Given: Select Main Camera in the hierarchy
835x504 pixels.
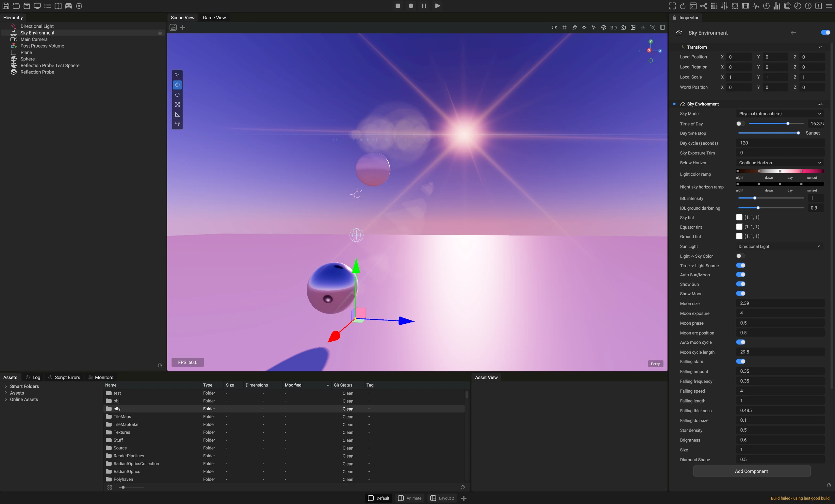Looking at the screenshot, I should click(x=34, y=39).
